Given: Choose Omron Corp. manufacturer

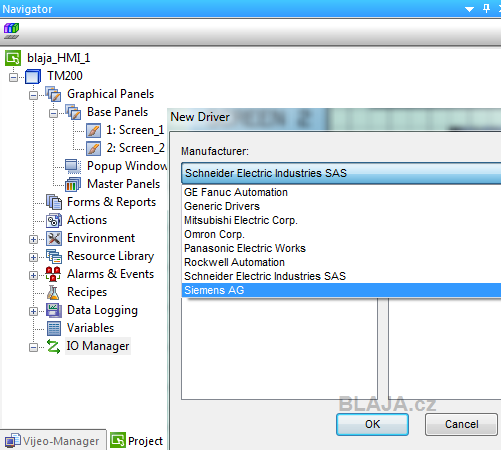Looking at the screenshot, I should coord(341,234).
